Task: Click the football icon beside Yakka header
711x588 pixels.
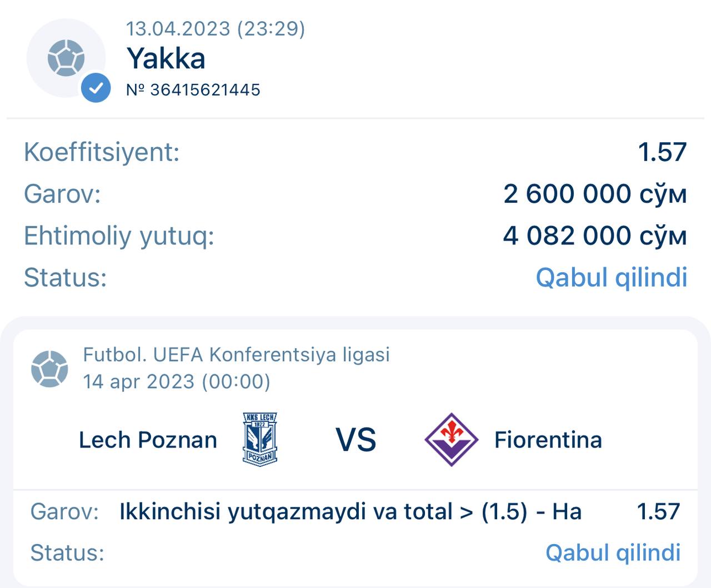Action: 66,57
